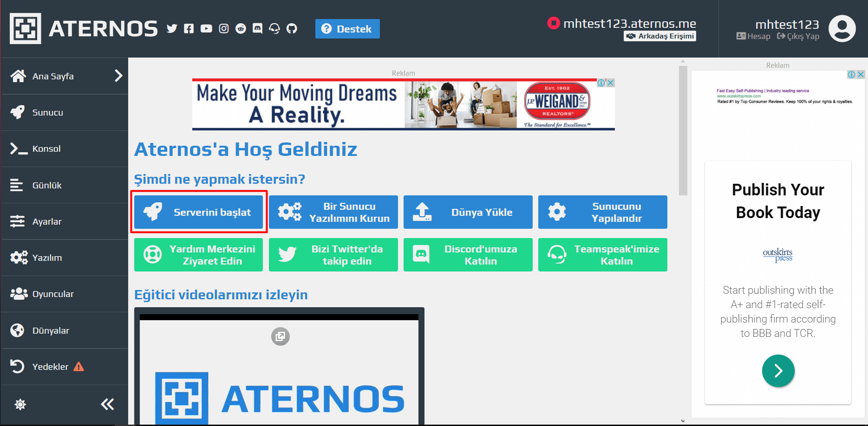This screenshot has width=868, height=426.
Task: Click the user avatar icon
Action: click(x=842, y=29)
